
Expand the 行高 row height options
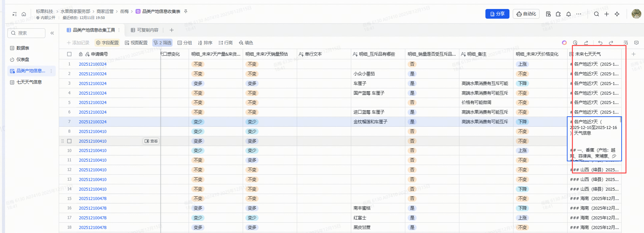pyautogui.click(x=225, y=43)
